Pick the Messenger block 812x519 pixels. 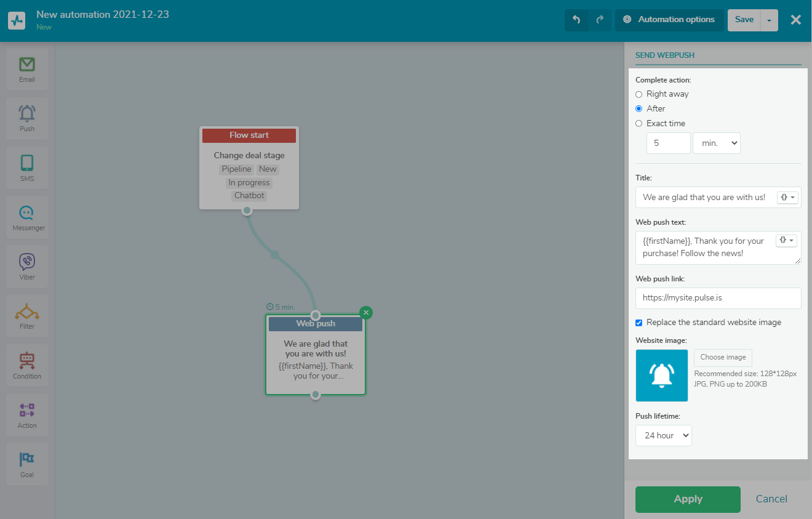pyautogui.click(x=27, y=217)
